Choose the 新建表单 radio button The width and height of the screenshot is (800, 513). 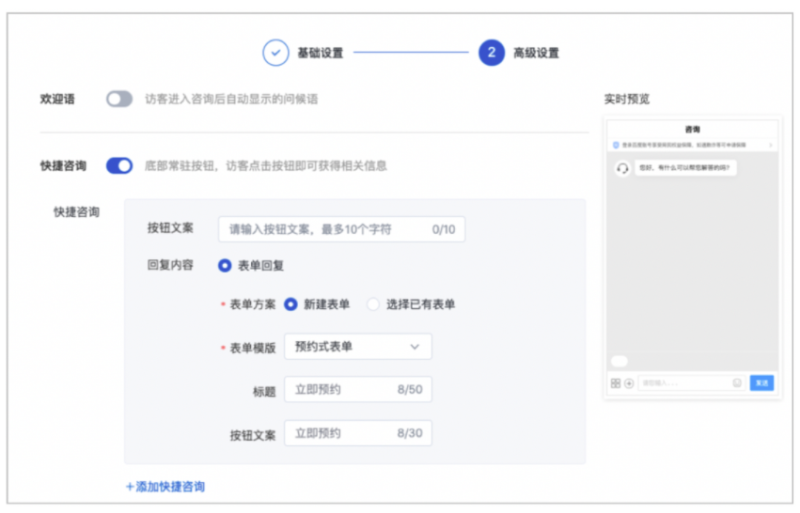tap(291, 304)
